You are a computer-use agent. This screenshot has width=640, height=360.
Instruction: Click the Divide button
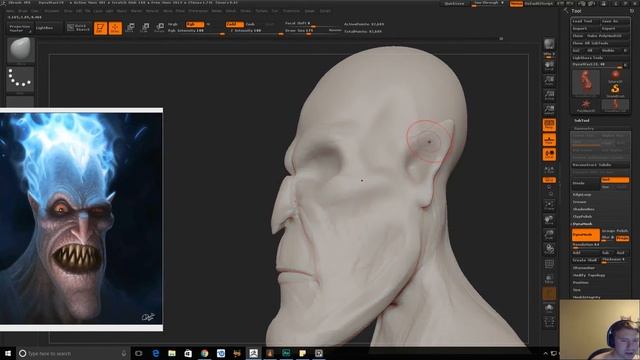586,183
